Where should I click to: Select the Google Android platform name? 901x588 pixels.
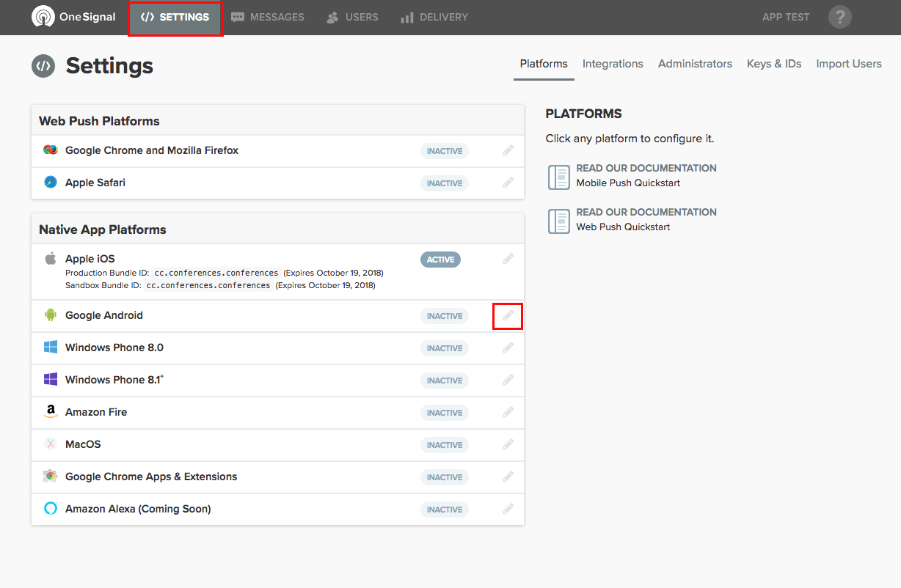click(104, 315)
